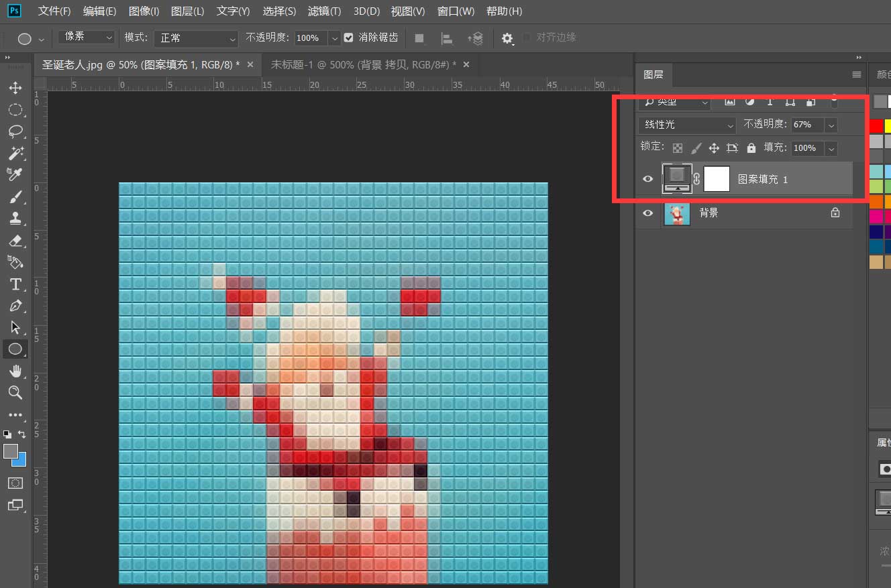This screenshot has height=588, width=891.
Task: Open the 模式 正常 blend dropdown
Action: [x=196, y=38]
